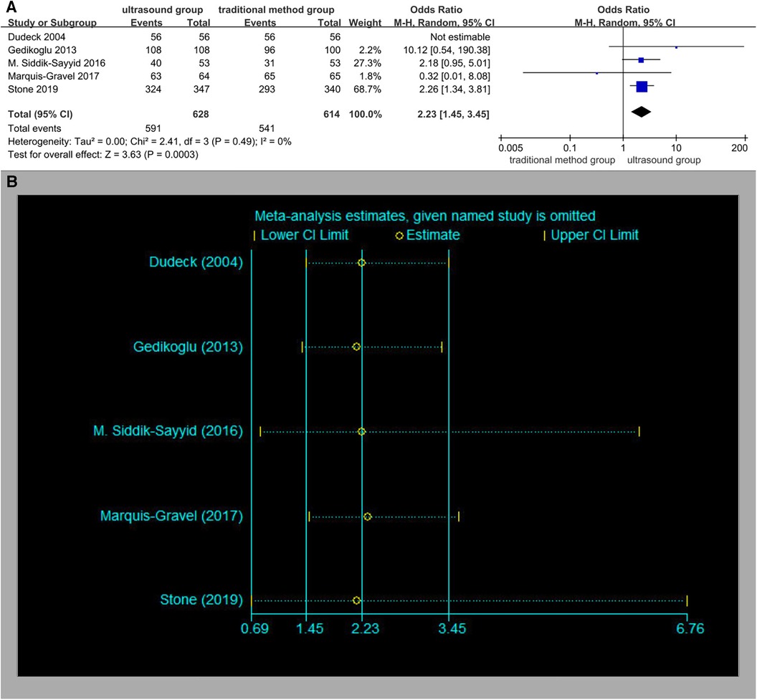Click the 'Upper CI Limit' legend entry

[x=591, y=235]
